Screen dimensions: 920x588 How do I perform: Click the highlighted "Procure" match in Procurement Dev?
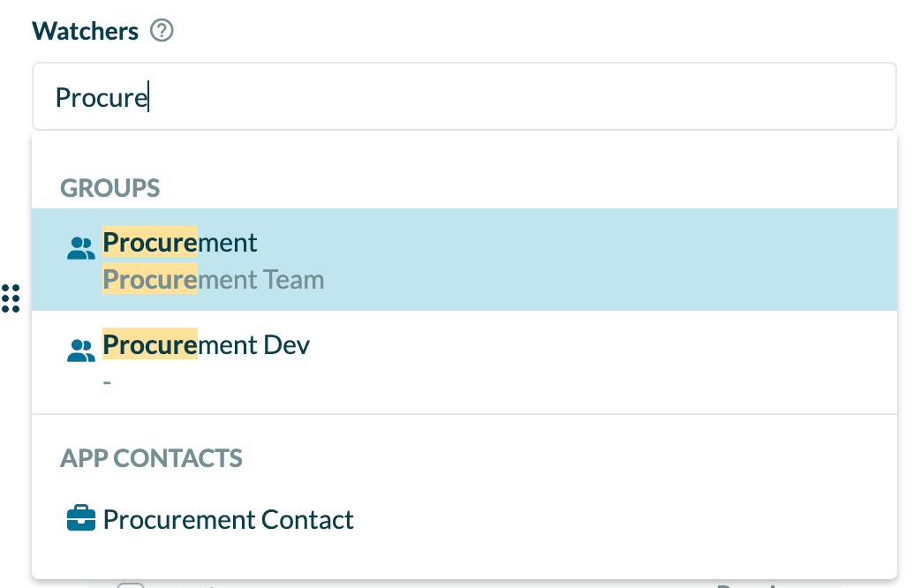coord(149,344)
